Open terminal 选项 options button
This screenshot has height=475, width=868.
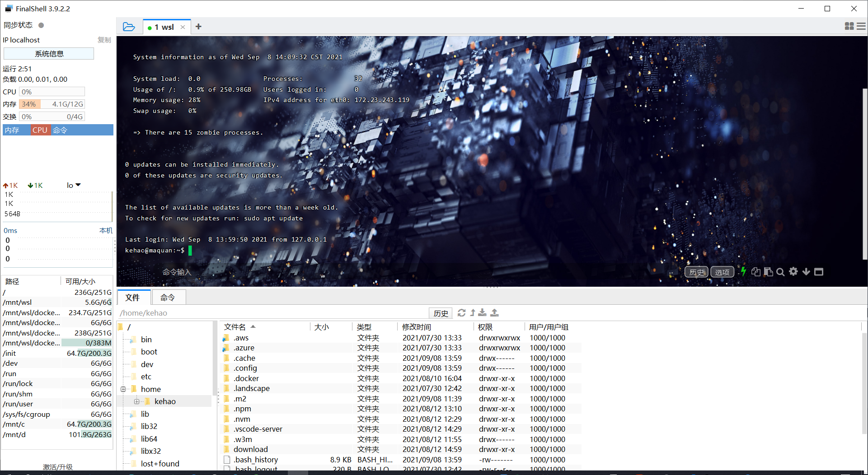coord(722,272)
